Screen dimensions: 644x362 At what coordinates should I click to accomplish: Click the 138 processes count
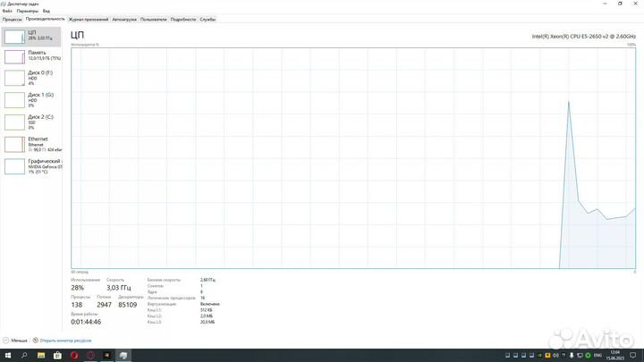pyautogui.click(x=76, y=305)
